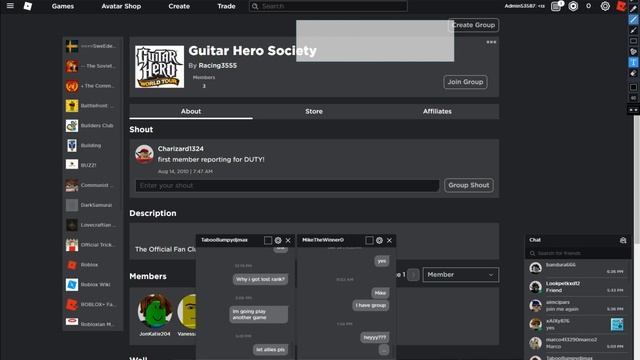Switch to the Store tab
The image size is (640, 360).
click(314, 111)
